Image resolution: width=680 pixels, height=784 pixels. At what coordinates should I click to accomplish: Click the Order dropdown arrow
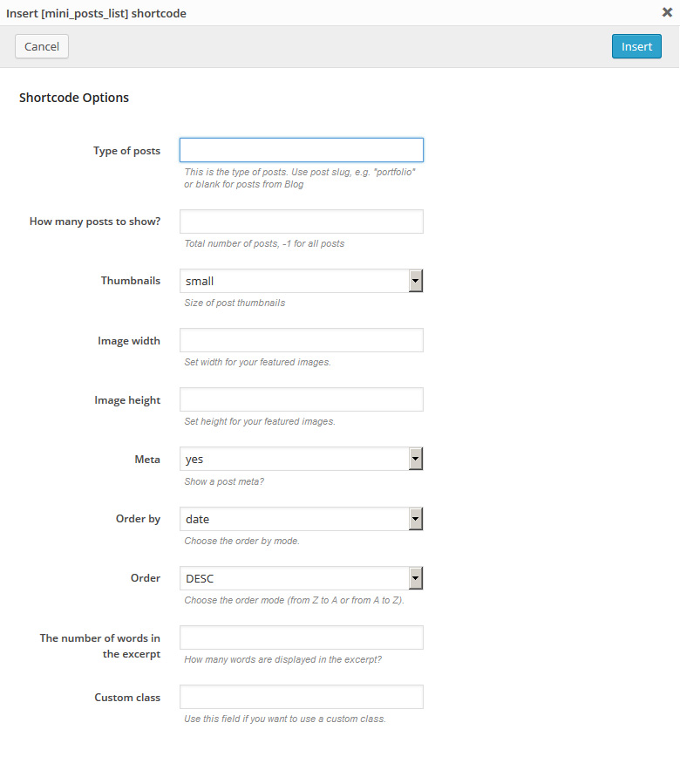tap(416, 578)
